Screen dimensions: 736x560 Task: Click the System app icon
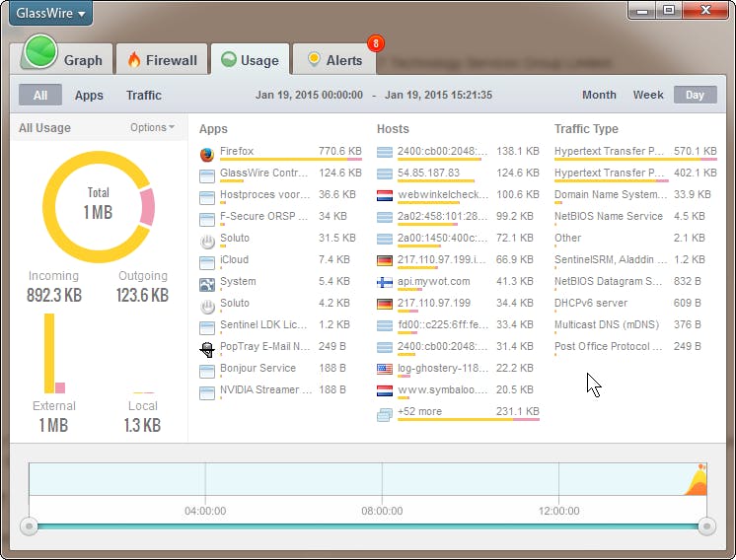tap(207, 284)
